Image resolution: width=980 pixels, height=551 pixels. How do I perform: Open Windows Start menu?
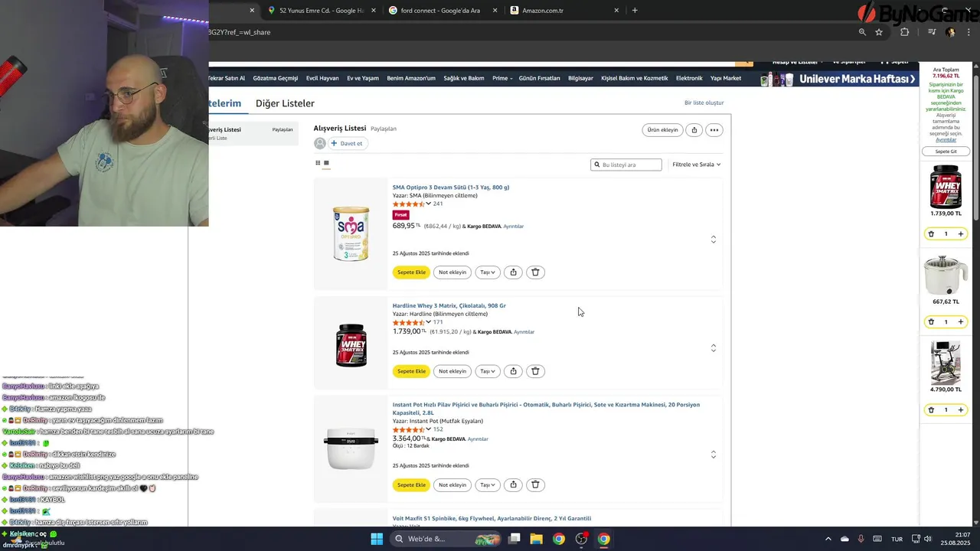(377, 539)
